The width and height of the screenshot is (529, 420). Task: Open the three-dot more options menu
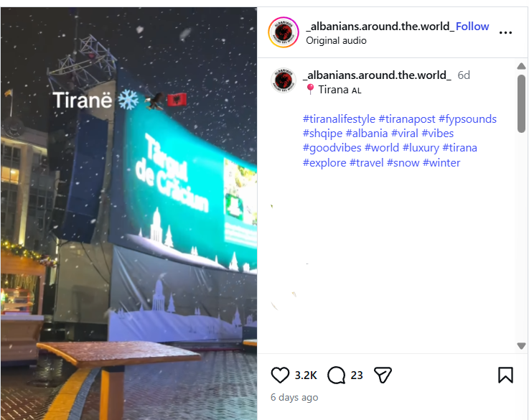pos(505,32)
